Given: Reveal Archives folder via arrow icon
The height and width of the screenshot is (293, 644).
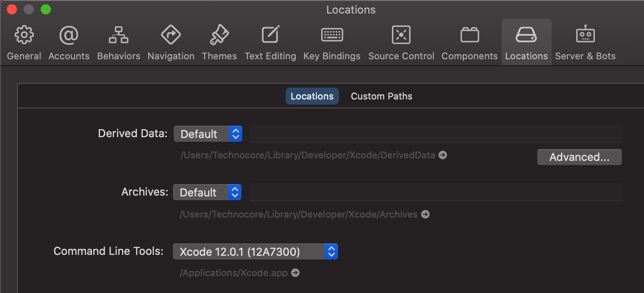Looking at the screenshot, I should (425, 215).
